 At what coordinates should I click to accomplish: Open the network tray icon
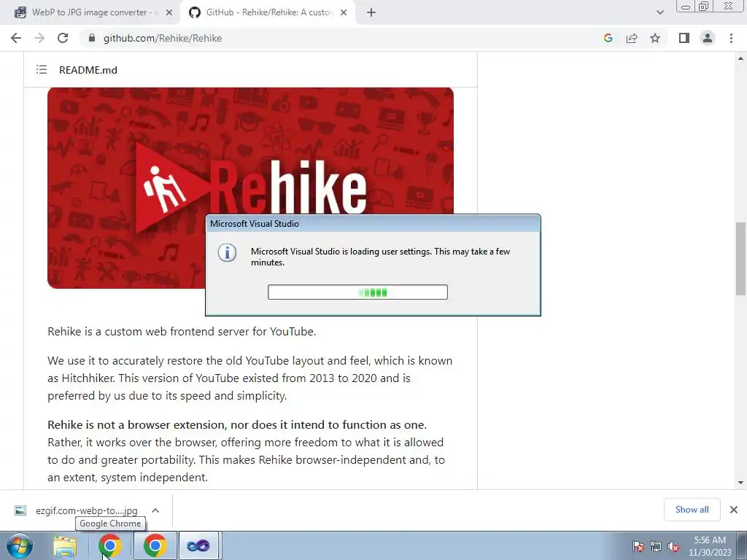[x=656, y=546]
